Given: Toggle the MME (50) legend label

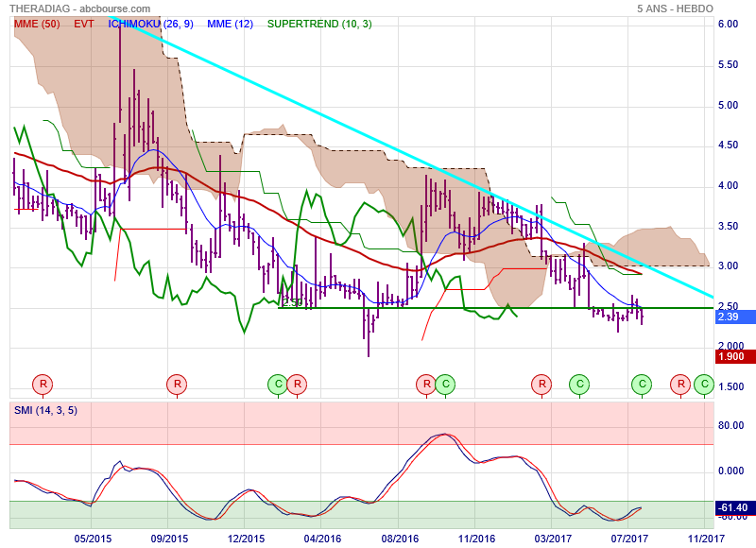Looking at the screenshot, I should click(37, 24).
